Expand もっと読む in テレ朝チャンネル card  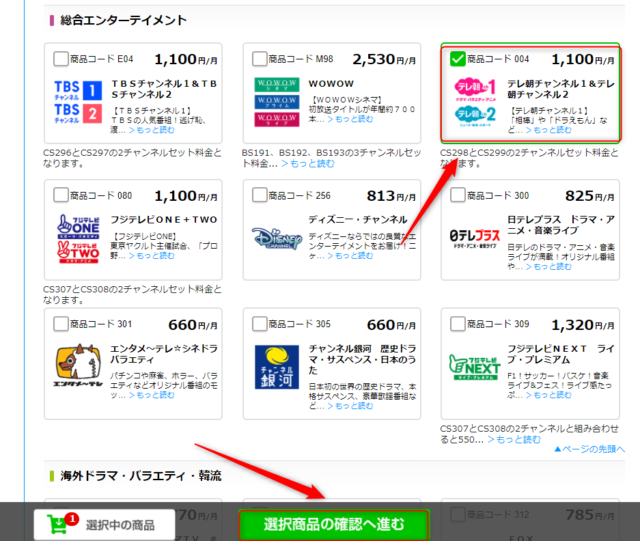[549, 130]
